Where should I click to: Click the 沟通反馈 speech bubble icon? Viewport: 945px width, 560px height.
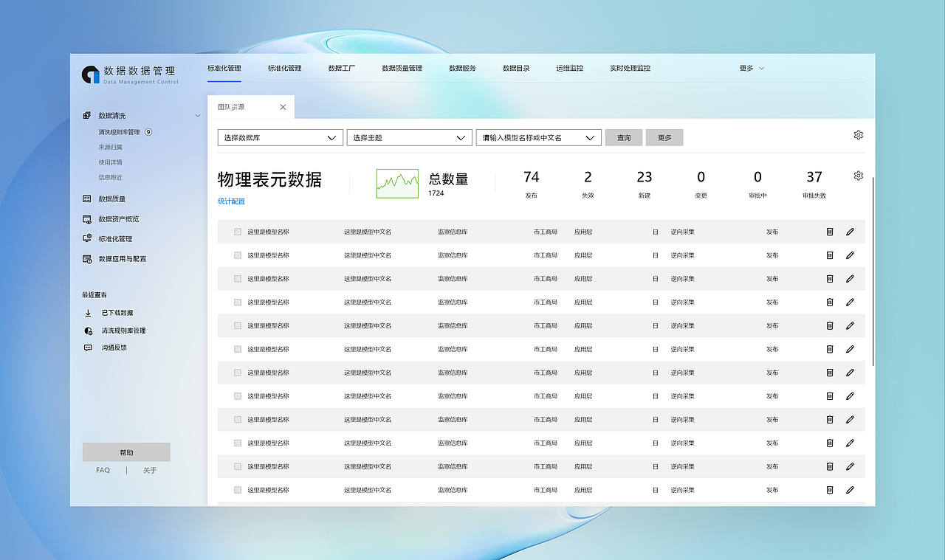[87, 348]
